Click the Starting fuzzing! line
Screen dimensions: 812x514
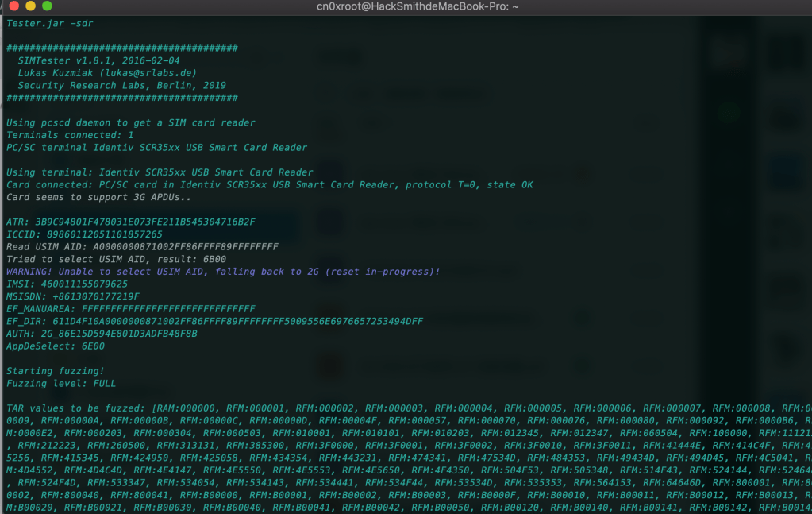[55, 371]
